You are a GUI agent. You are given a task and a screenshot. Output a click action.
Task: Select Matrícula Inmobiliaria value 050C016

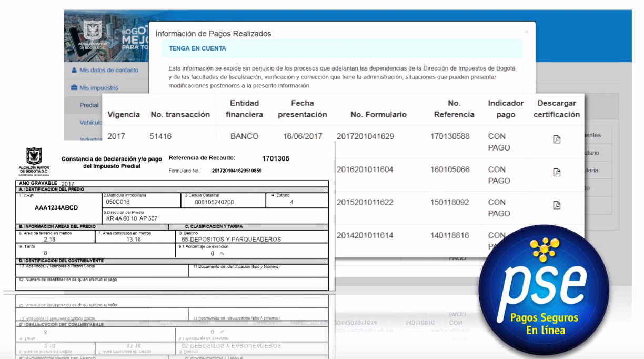(118, 202)
